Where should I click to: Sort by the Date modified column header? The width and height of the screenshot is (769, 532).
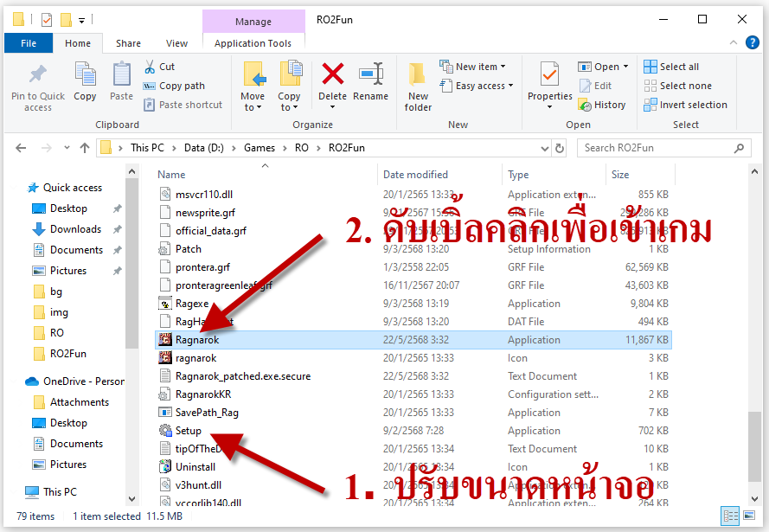pos(415,175)
